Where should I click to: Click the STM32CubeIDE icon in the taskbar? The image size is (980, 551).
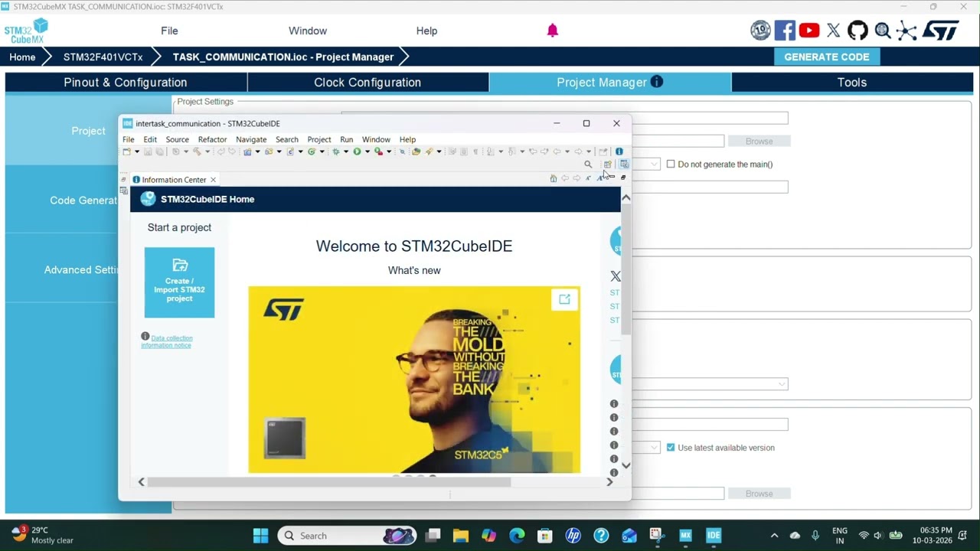714,536
